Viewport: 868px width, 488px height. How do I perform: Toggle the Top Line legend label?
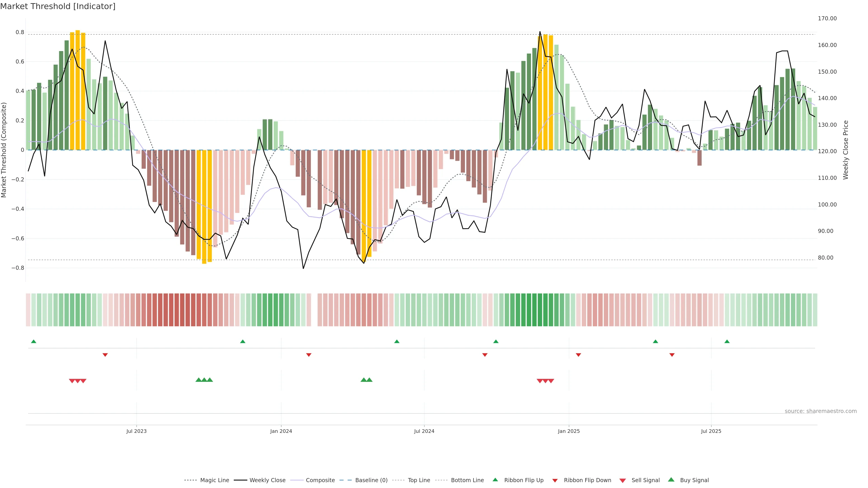tap(419, 480)
